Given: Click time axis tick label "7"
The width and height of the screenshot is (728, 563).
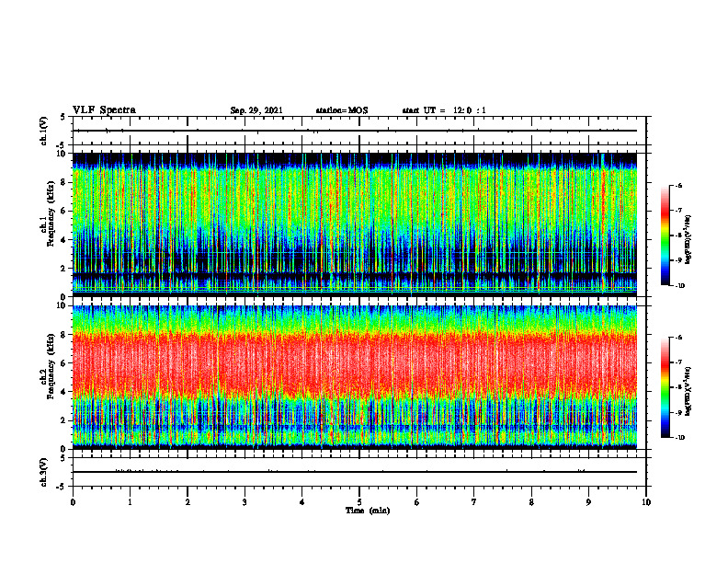Looking at the screenshot, I should (x=474, y=502).
